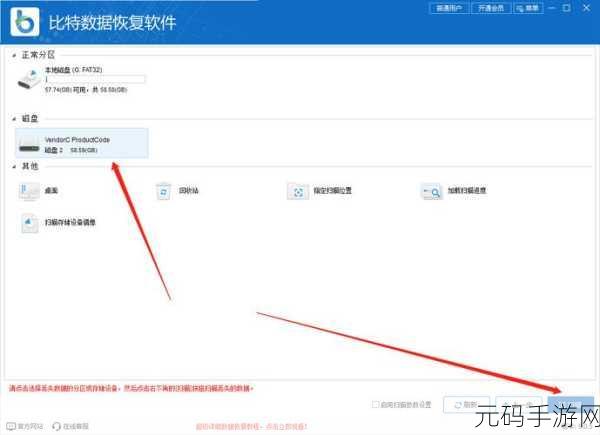This screenshot has height=435, width=600.
Task: Open the 菜单 menu in title bar
Action: [x=528, y=8]
